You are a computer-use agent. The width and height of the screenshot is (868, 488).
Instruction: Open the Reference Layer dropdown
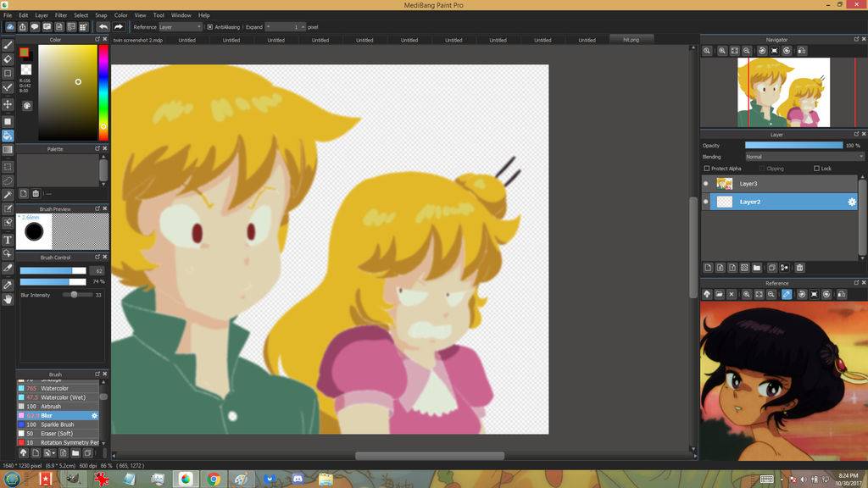point(179,27)
